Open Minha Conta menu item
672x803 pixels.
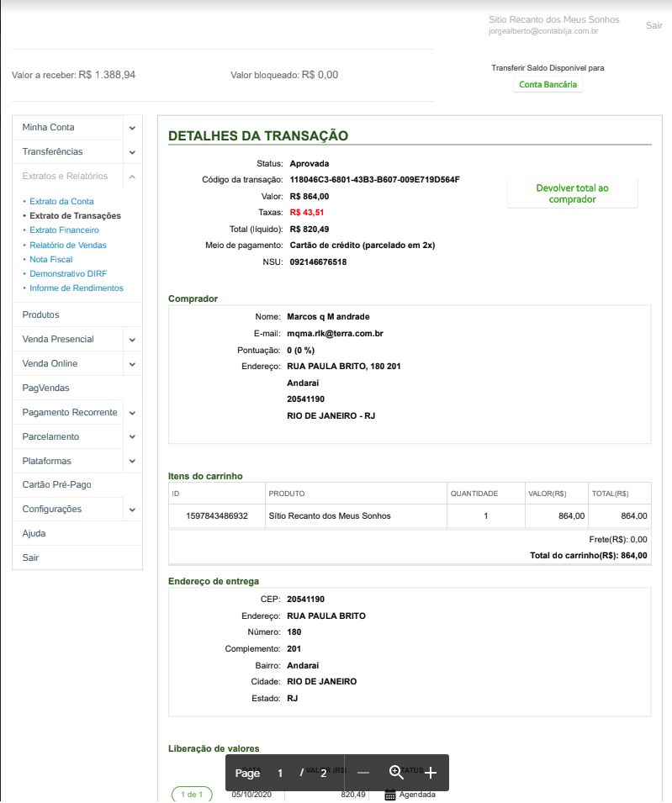click(48, 128)
